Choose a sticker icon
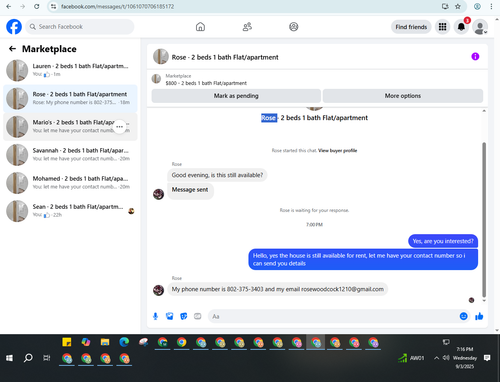Viewport: 500px width, 382px height. [x=184, y=316]
